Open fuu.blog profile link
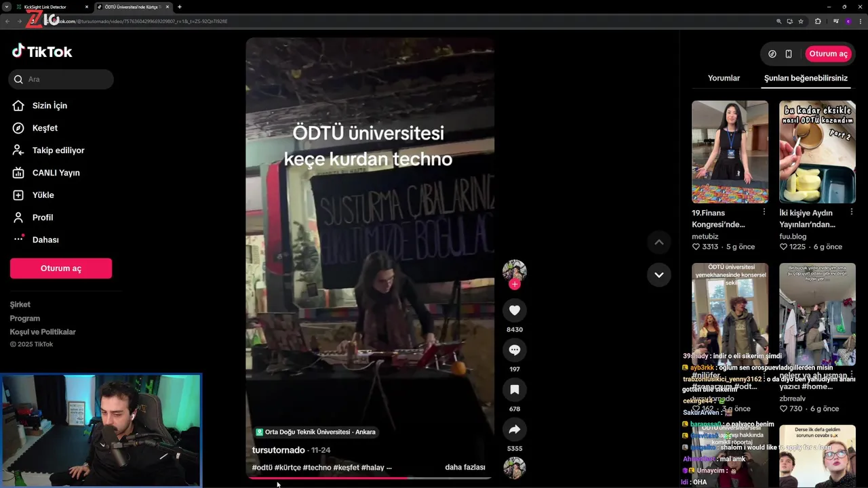 pyautogui.click(x=793, y=237)
